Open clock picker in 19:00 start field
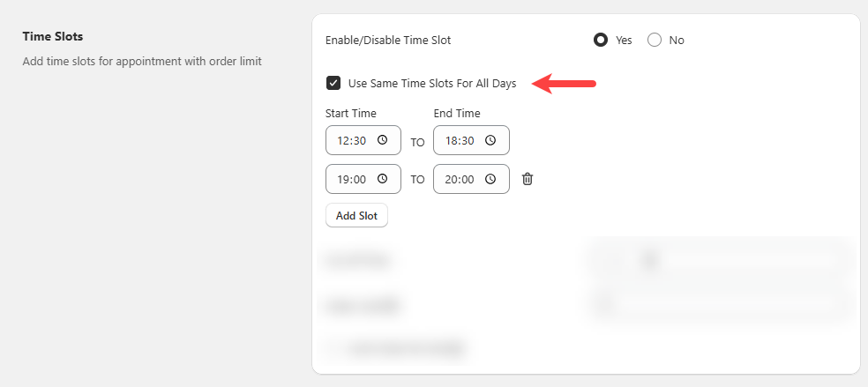 click(x=382, y=179)
